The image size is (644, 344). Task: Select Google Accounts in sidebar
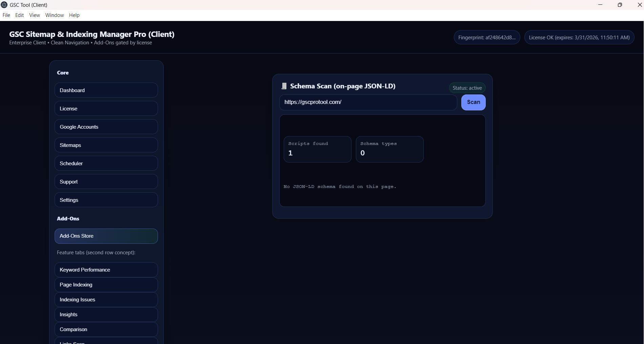(106, 127)
